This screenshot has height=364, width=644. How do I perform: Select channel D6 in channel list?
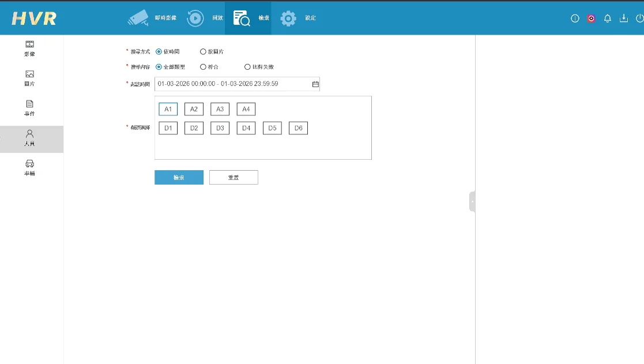298,128
